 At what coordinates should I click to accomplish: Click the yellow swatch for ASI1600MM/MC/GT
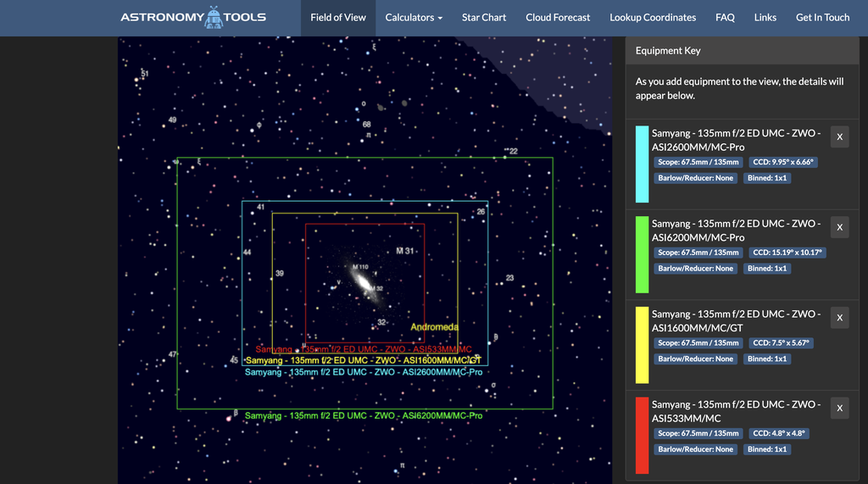[x=643, y=344]
